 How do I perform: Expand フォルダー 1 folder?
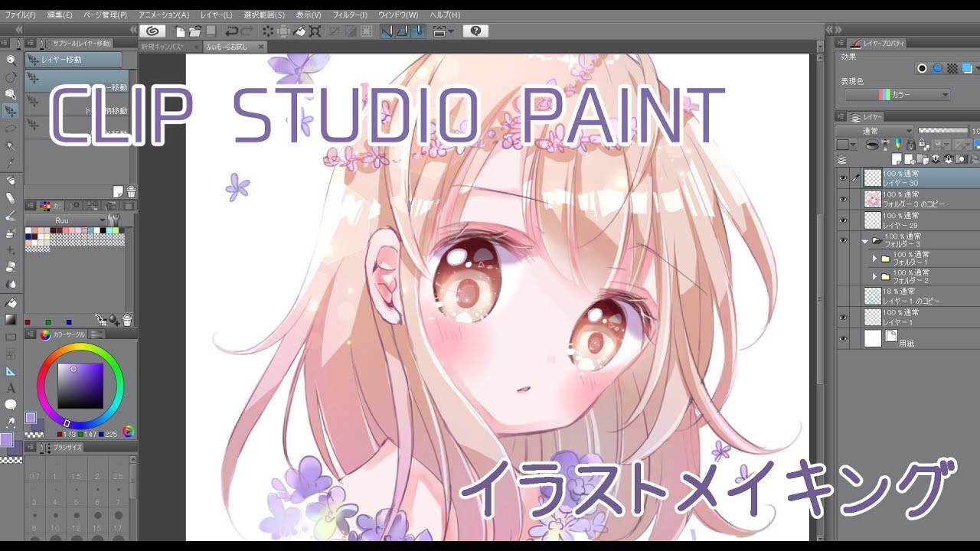(874, 259)
